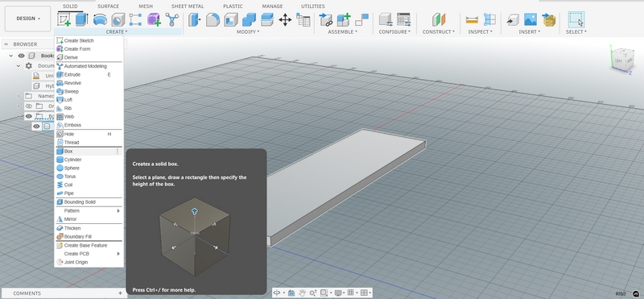Open the MODIFY dropdown menu
This screenshot has width=644, height=299.
click(x=248, y=31)
